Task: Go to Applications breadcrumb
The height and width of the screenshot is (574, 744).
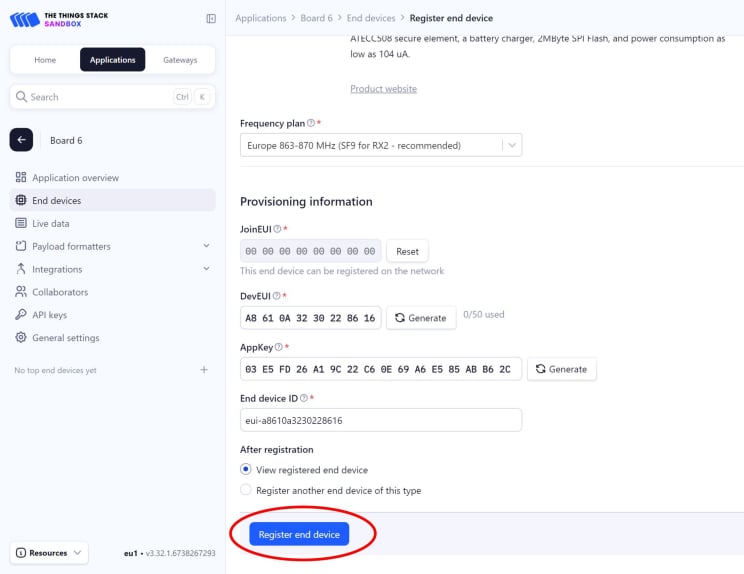Action: point(261,18)
